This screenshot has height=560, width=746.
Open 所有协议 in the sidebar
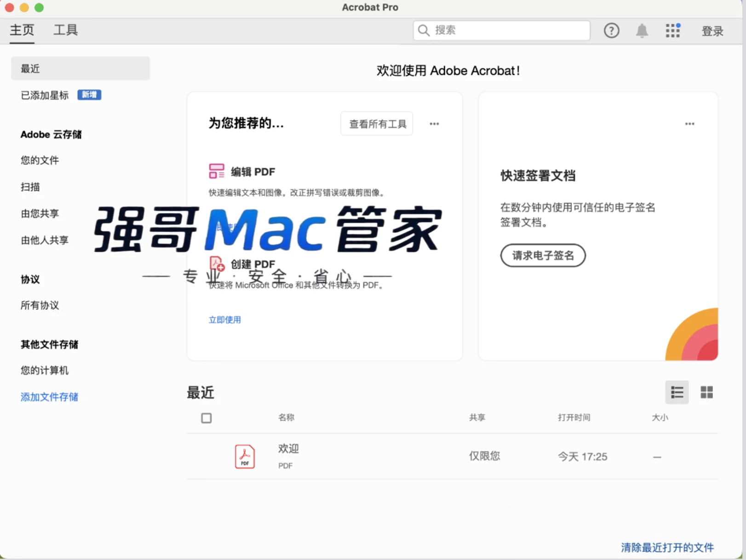tap(40, 306)
